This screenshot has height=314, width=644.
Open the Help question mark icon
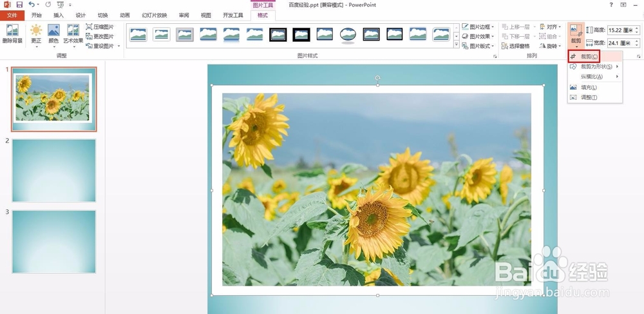(611, 5)
